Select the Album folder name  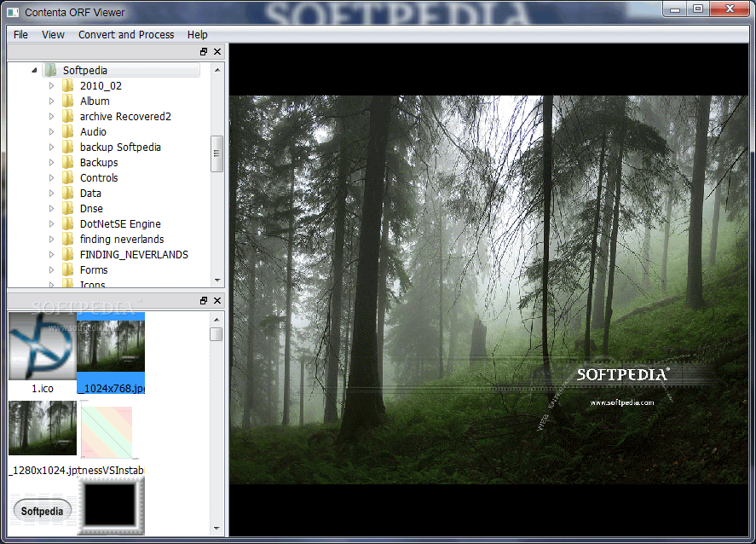95,101
